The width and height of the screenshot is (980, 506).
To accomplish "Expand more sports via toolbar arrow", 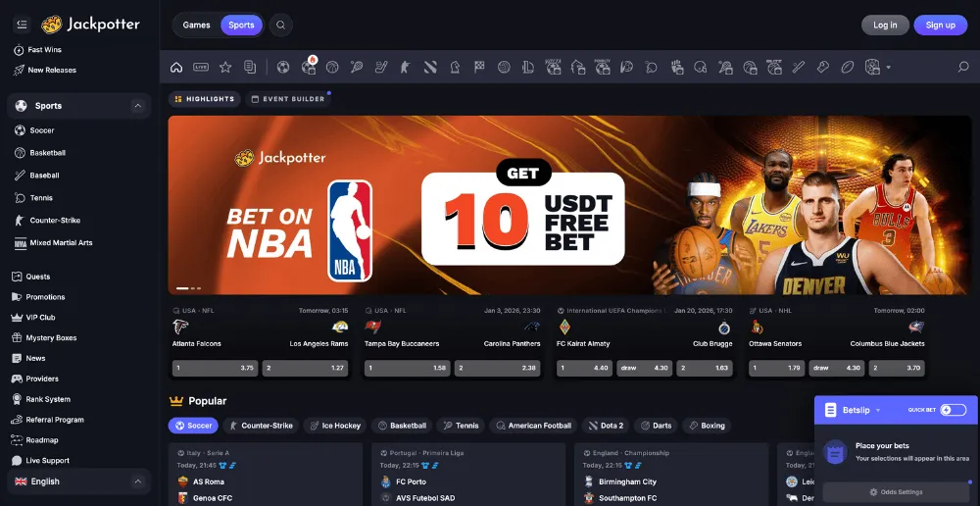I will click(889, 68).
